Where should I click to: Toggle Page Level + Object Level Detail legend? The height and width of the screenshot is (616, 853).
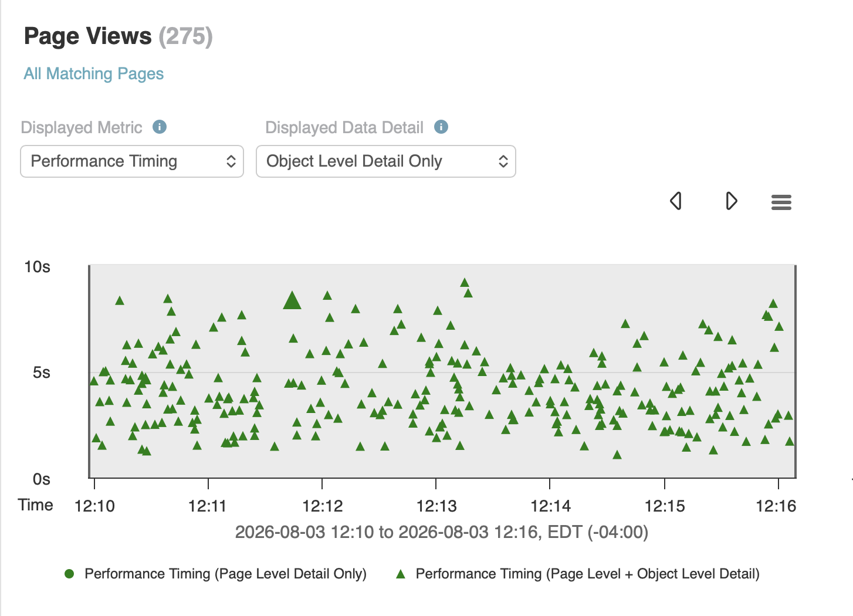click(x=577, y=574)
